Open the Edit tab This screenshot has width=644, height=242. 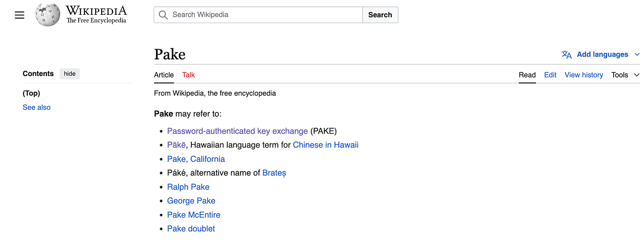(550, 75)
